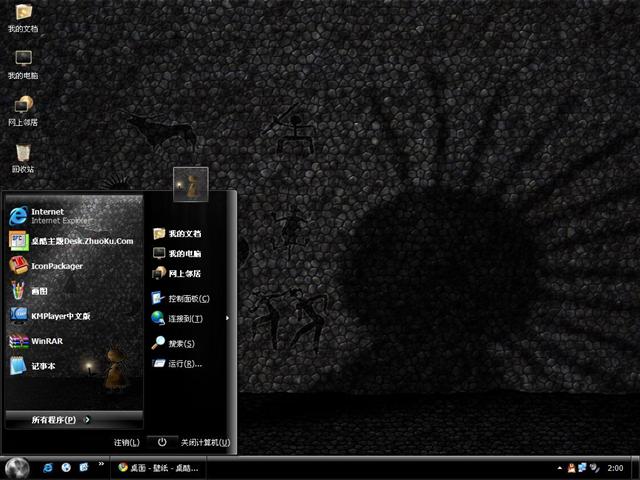Open 控制面板 (Control Panel) menu entry
The width and height of the screenshot is (640, 480).
tap(188, 298)
